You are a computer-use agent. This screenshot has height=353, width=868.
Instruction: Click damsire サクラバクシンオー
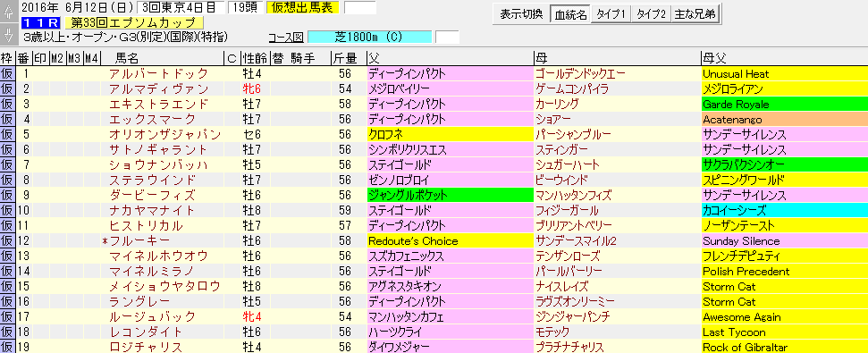pyautogui.click(x=784, y=164)
